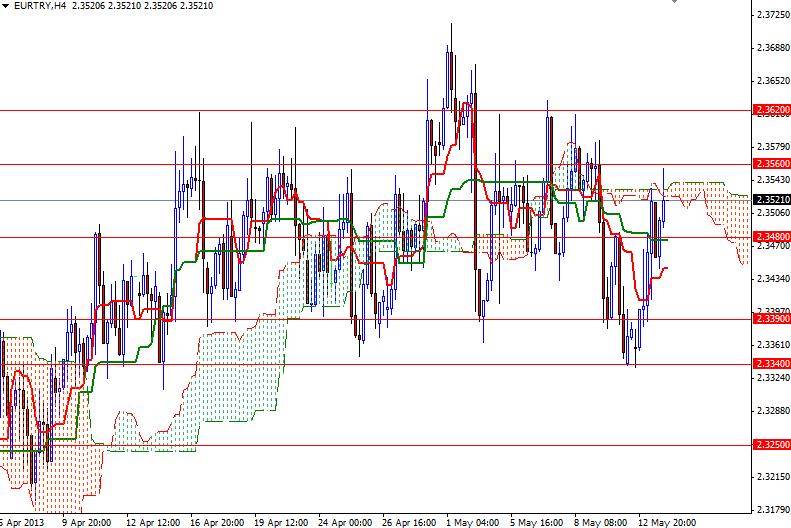The height and width of the screenshot is (528, 791).
Task: Click the 19 Apr 12:00 time label
Action: coord(281,522)
